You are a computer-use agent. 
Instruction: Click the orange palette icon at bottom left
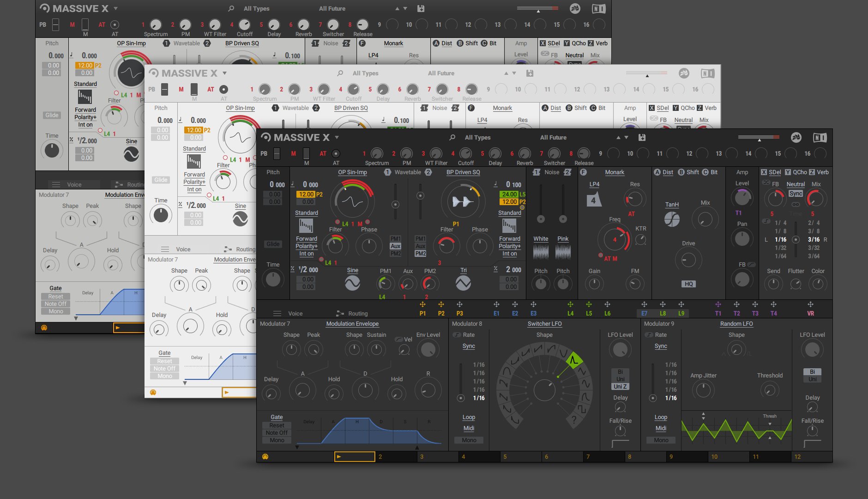[265, 456]
